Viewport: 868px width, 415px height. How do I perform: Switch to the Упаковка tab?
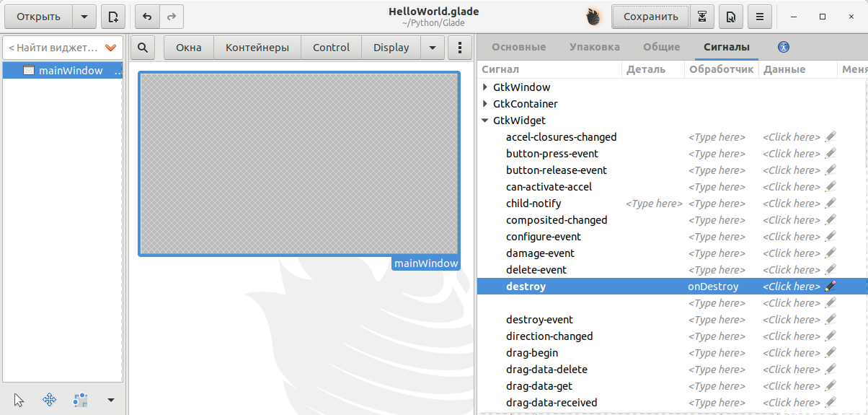tap(594, 47)
